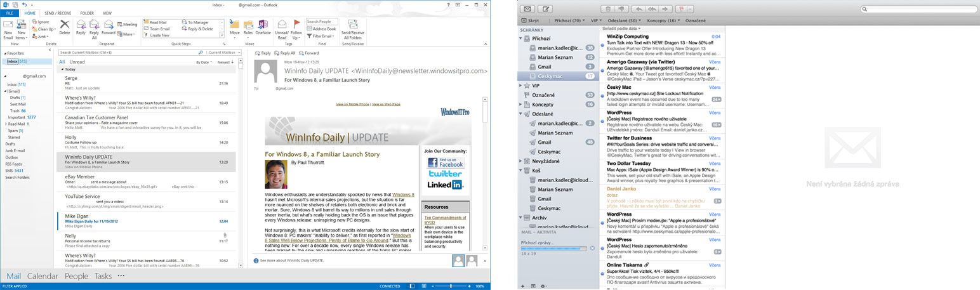980x290 pixels.
Task: Switch to Calendar in bottom navigation
Action: 43,276
